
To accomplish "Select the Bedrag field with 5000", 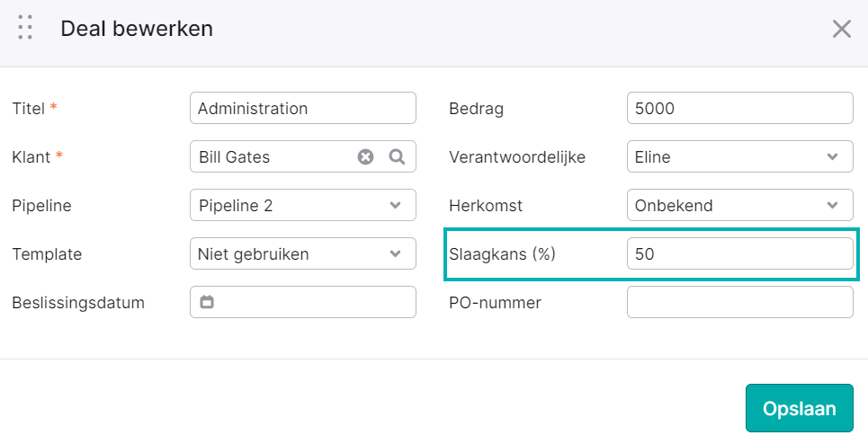I will point(740,108).
